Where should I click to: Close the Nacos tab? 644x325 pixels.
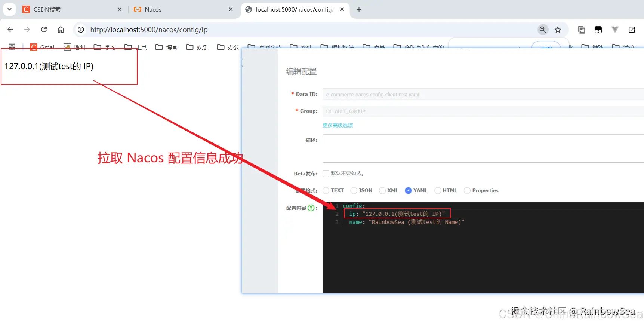click(x=231, y=9)
